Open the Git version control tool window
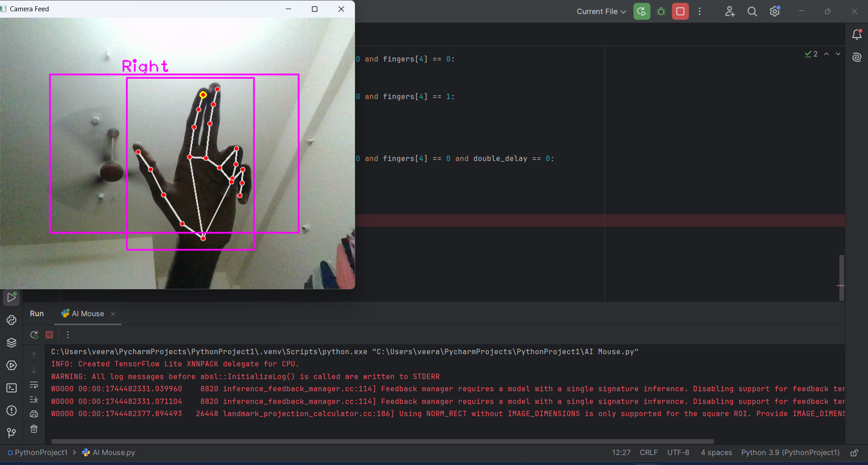This screenshot has width=868, height=465. coord(11,433)
